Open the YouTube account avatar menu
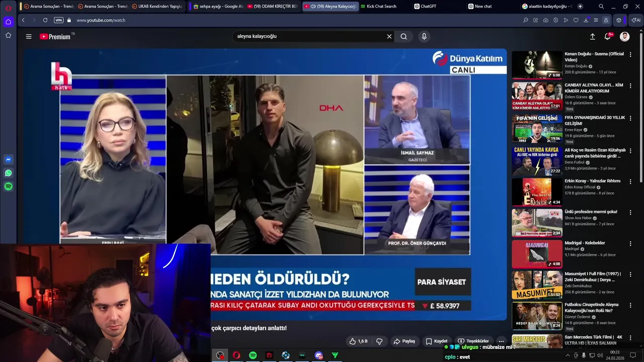Image resolution: width=644 pixels, height=362 pixels. click(x=624, y=36)
